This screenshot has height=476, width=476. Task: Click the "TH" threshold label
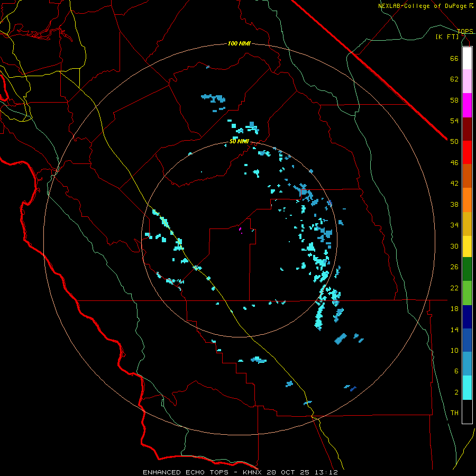[454, 413]
